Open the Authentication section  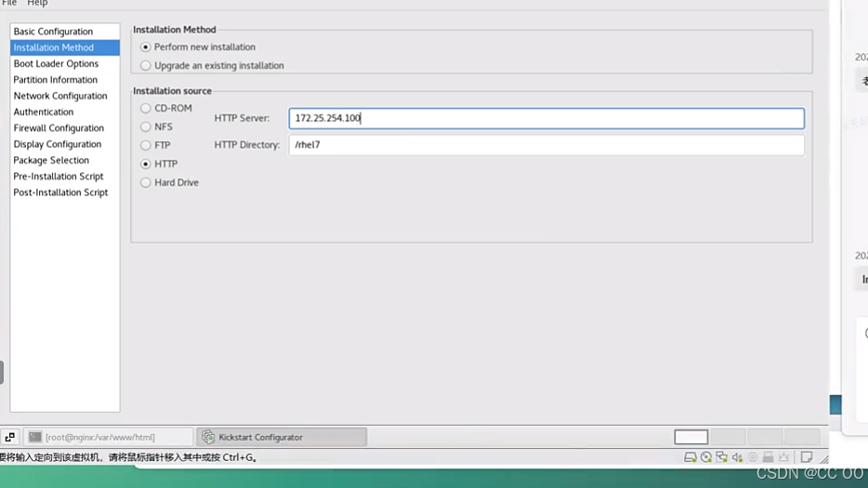65,112
